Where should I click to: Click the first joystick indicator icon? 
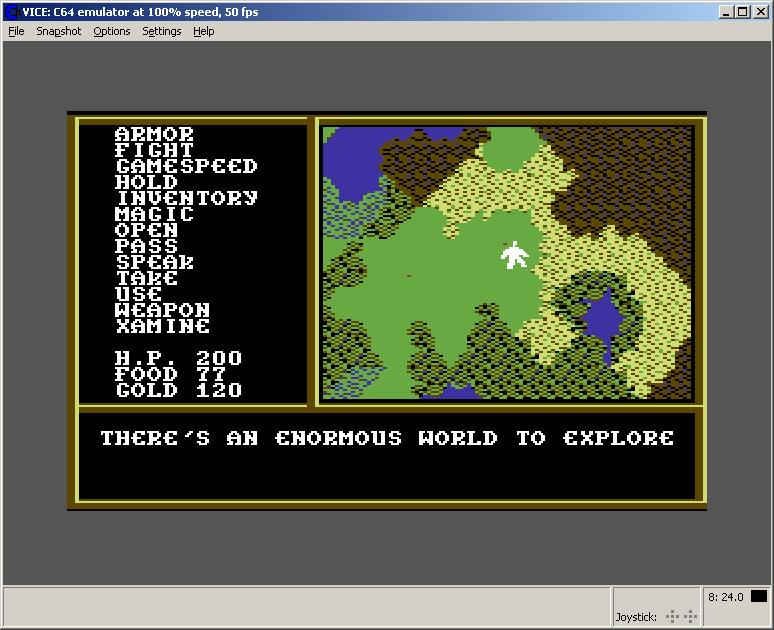click(x=672, y=616)
